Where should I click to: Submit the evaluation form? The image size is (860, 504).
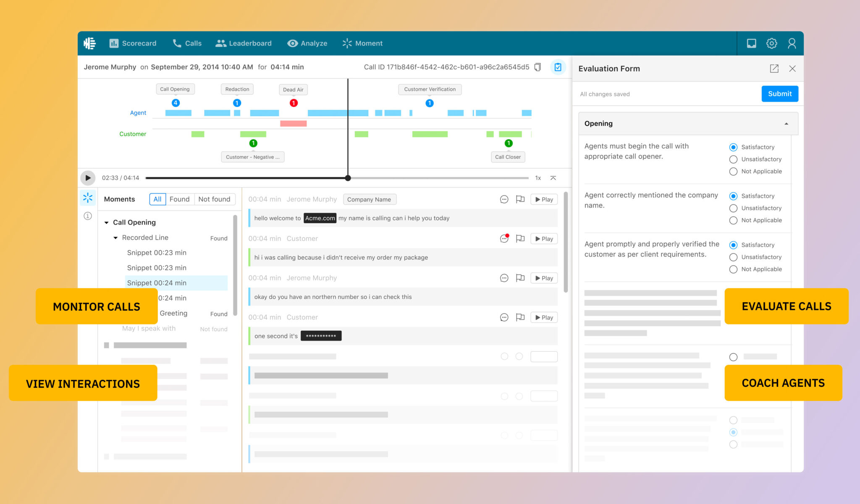pyautogui.click(x=779, y=94)
